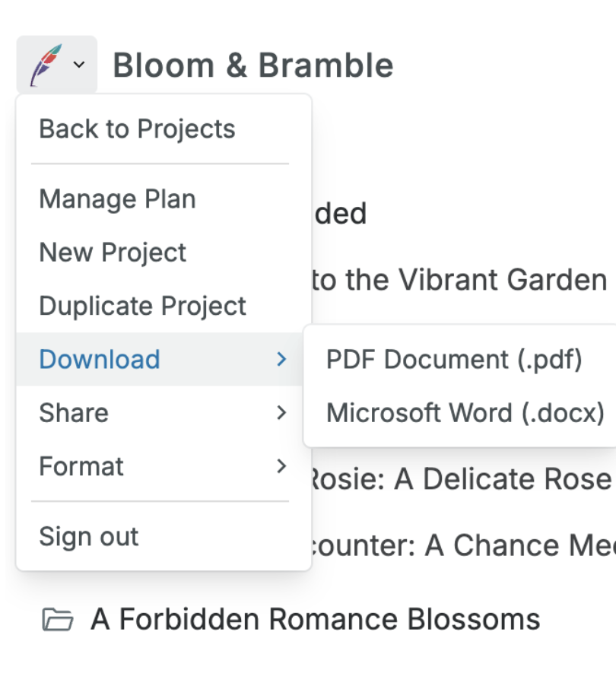Open the Format submenu
This screenshot has width=616, height=686.
coord(81,466)
